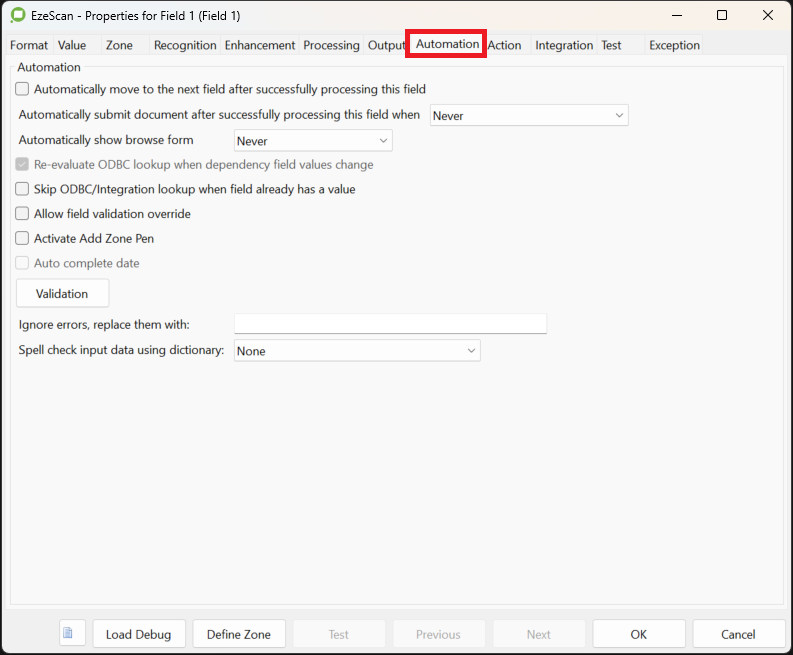Open the Enhancement tab
This screenshot has width=793, height=655.
[260, 45]
